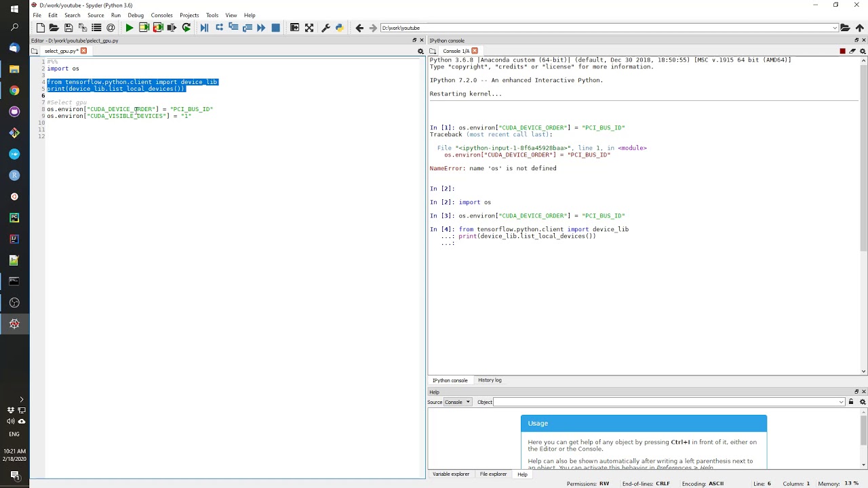Open the Consoles menu

tap(161, 15)
